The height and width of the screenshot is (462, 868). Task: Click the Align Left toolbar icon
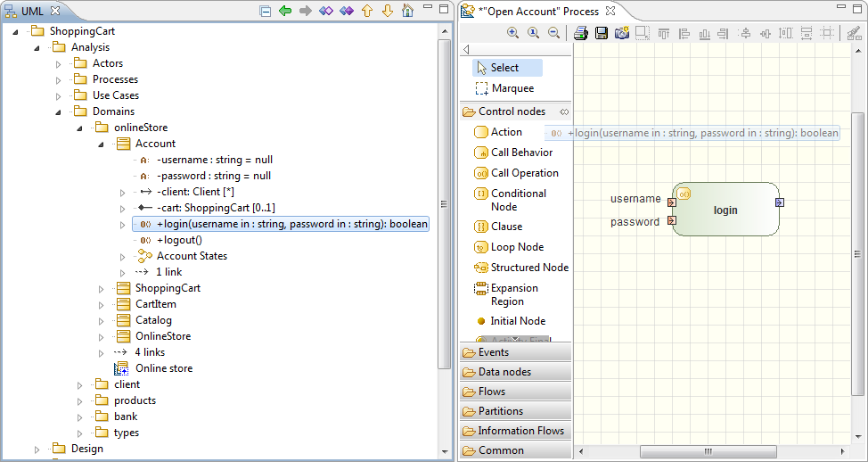[x=684, y=34]
